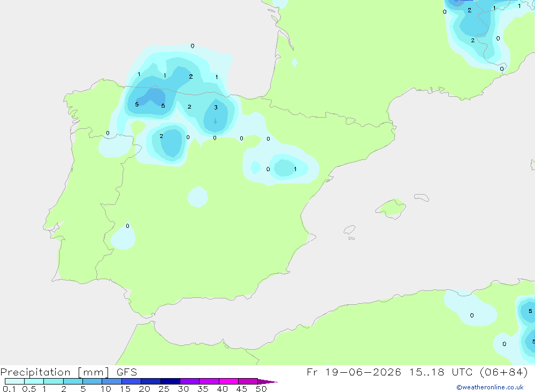Click the legend swatch between 5 and 10
Image resolution: width=535 pixels, height=392 pixels.
point(93,381)
